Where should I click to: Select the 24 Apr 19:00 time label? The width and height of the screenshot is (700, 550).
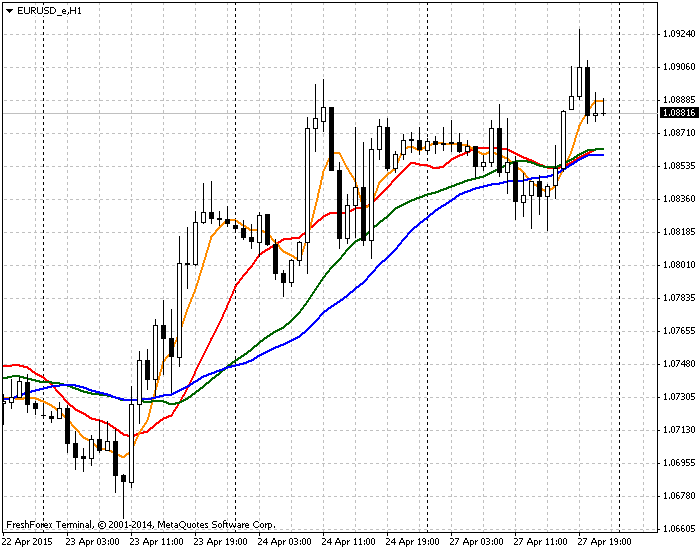coord(412,542)
